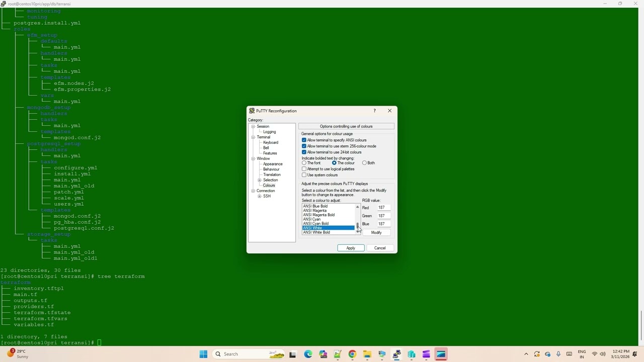Select The colour radio button

point(334,163)
